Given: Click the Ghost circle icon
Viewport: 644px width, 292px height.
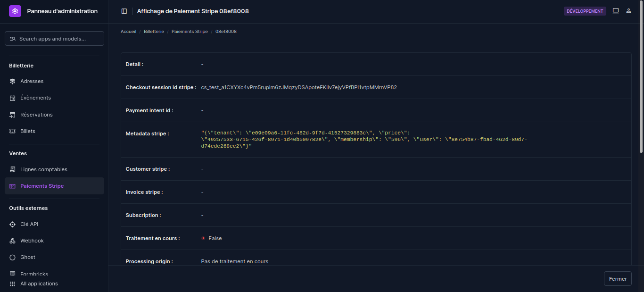Looking at the screenshot, I should tap(13, 257).
